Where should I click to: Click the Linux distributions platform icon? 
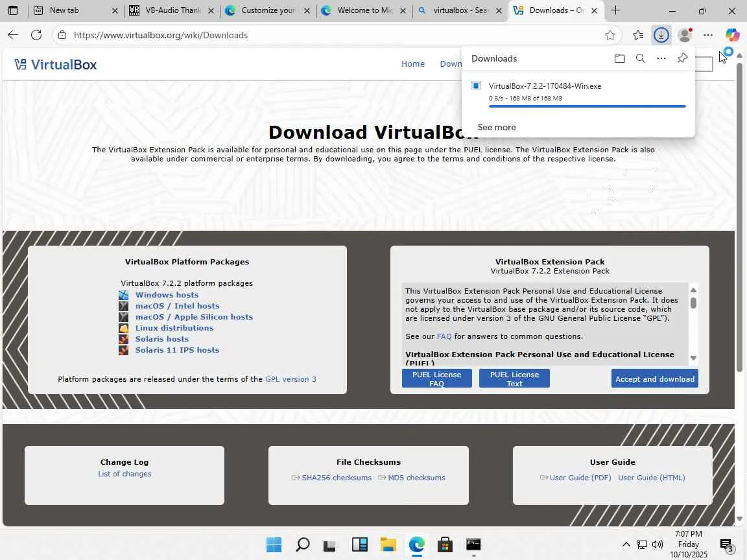[123, 328]
